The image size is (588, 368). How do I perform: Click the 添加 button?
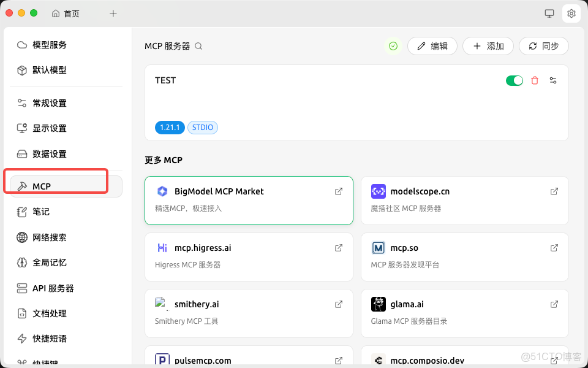(x=488, y=45)
